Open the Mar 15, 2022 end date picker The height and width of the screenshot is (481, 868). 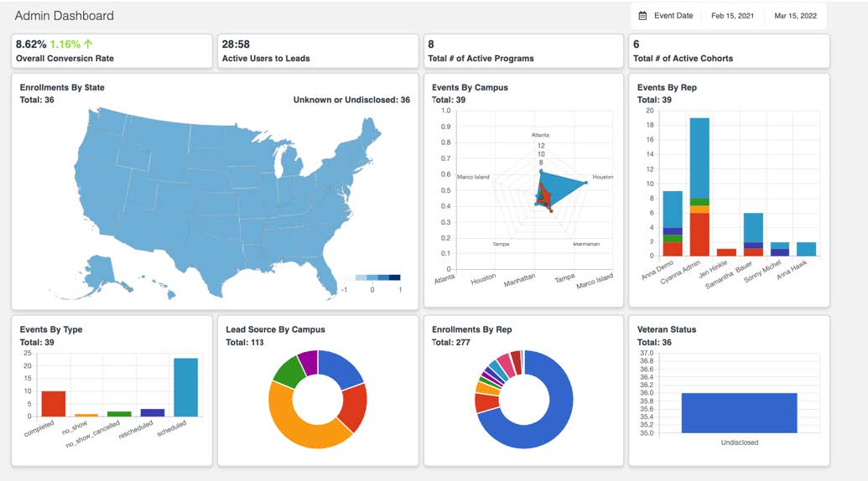click(795, 16)
